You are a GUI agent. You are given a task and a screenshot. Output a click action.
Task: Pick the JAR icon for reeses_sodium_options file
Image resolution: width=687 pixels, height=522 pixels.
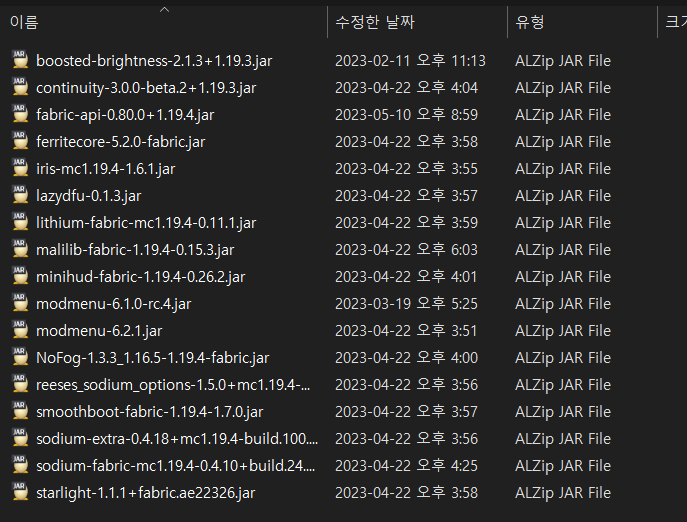click(x=20, y=384)
